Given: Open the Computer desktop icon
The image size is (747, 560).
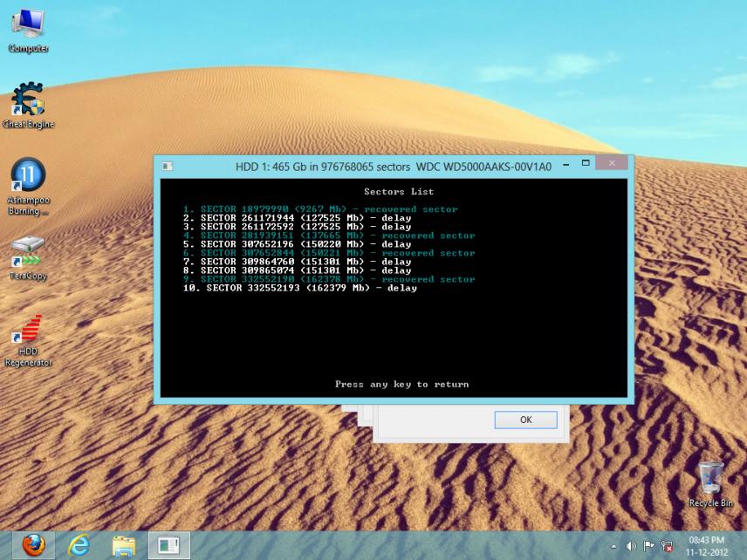Looking at the screenshot, I should pyautogui.click(x=28, y=24).
